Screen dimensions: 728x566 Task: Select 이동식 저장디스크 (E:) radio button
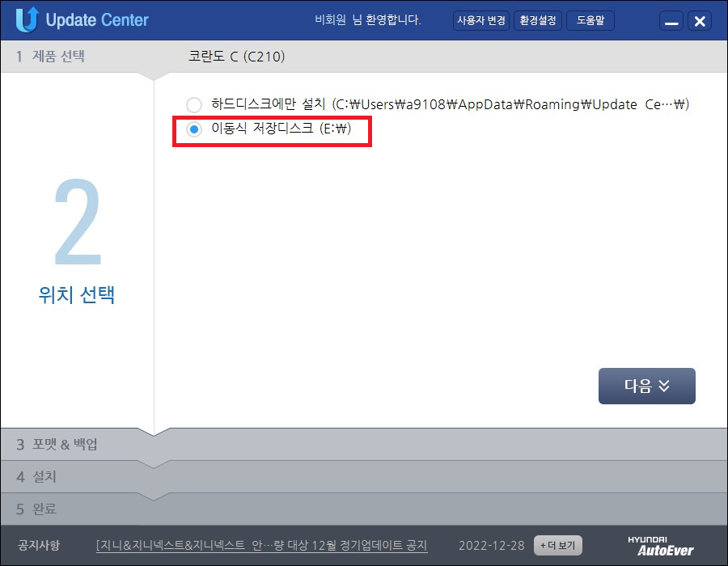[x=194, y=129]
